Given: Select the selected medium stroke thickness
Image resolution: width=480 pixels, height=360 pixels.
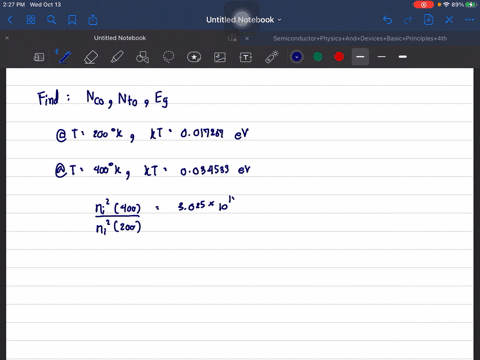Looking at the screenshot, I should 360,57.
